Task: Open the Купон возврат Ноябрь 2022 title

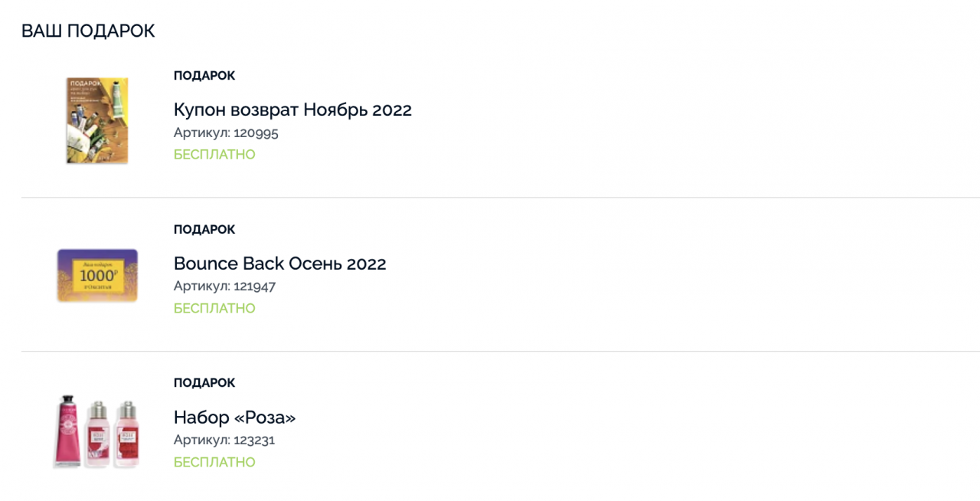Action: coord(292,110)
